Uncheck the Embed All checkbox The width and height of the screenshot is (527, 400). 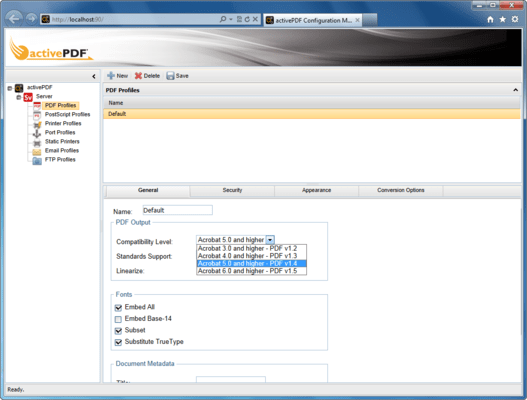[118, 308]
